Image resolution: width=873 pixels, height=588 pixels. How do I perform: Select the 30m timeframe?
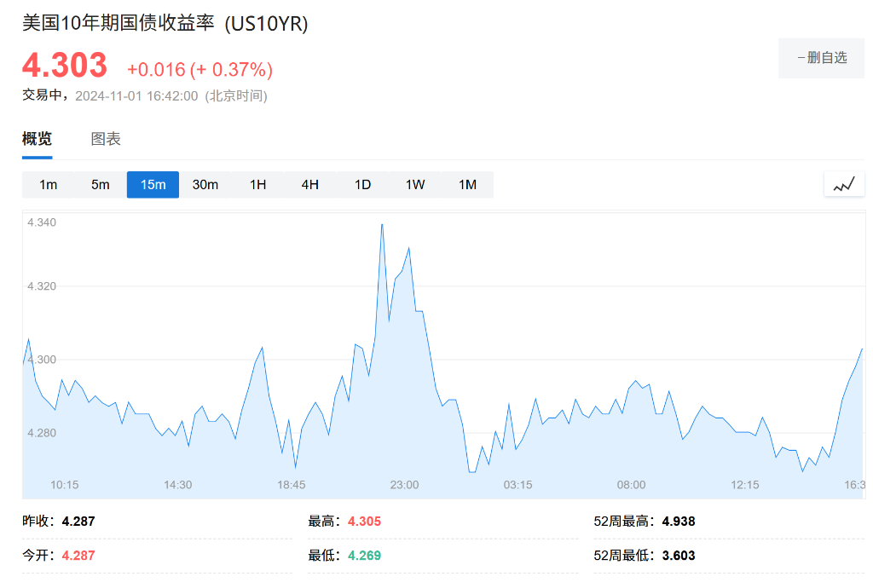coord(205,184)
